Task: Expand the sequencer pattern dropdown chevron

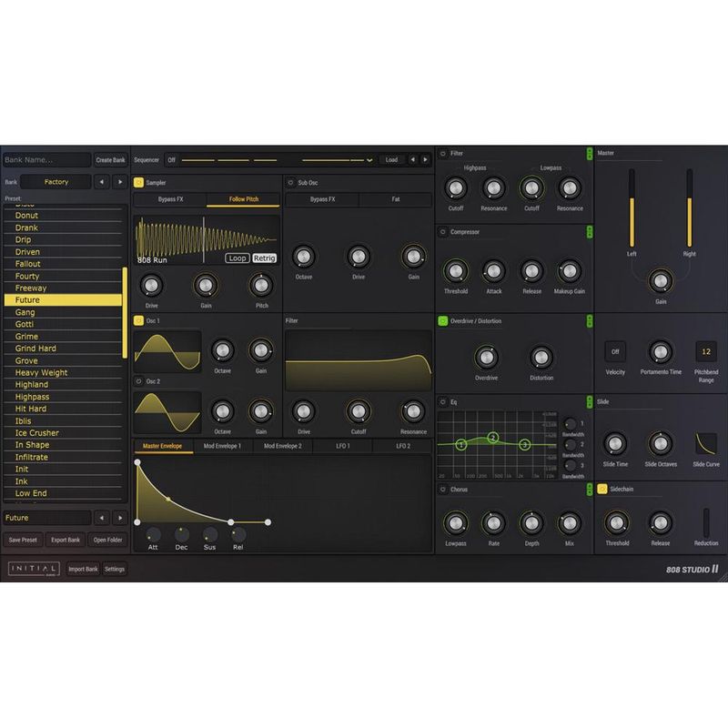Action: pyautogui.click(x=369, y=160)
